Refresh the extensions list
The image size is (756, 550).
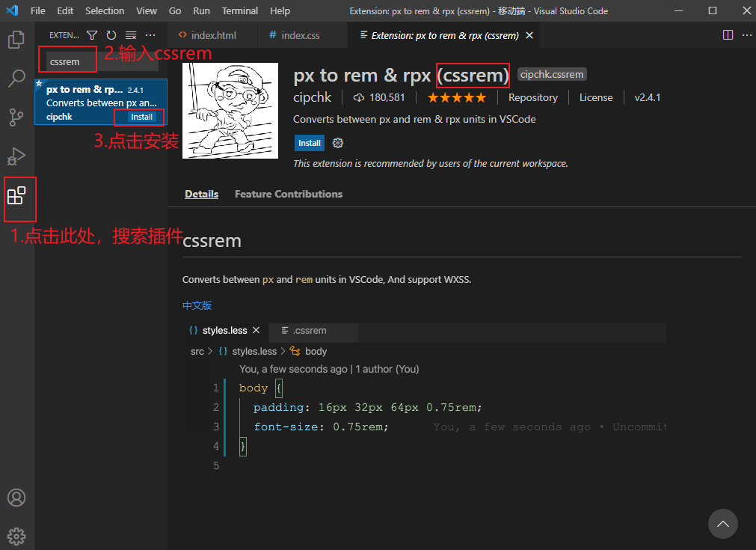(111, 35)
